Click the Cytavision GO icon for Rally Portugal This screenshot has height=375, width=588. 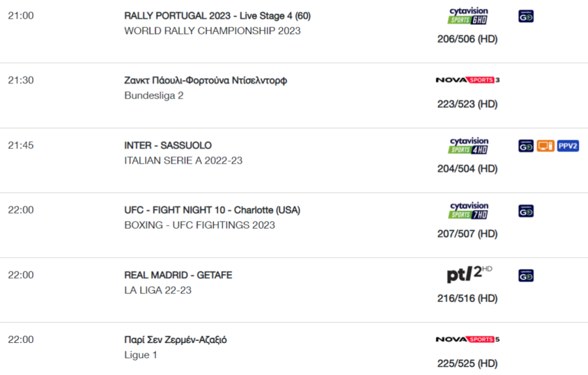click(526, 16)
